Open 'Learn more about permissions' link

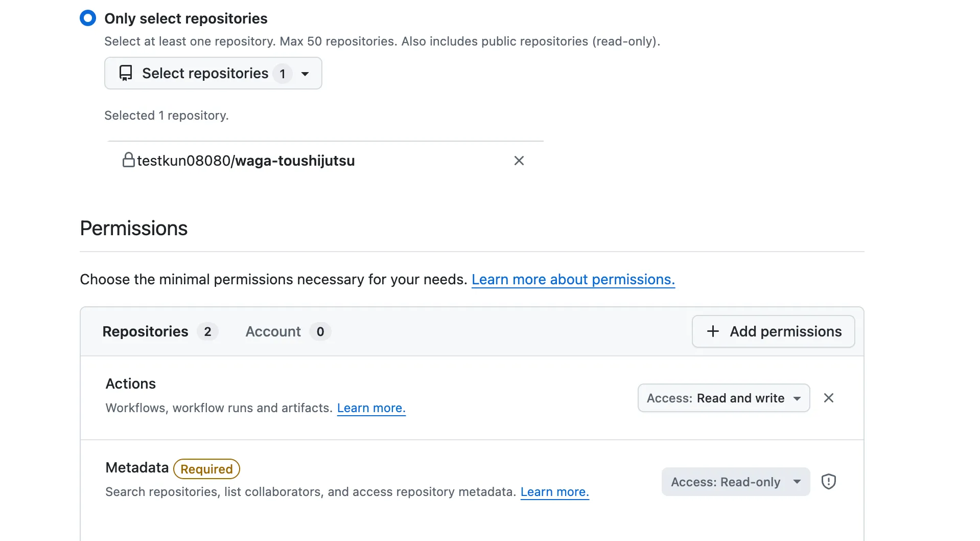[x=573, y=279]
